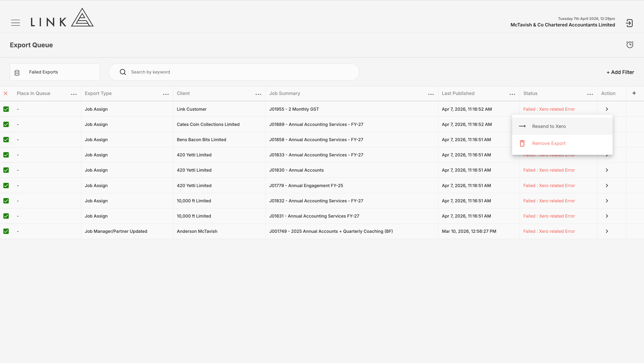Expand actions for J01830 row
644x363 pixels.
point(607,170)
